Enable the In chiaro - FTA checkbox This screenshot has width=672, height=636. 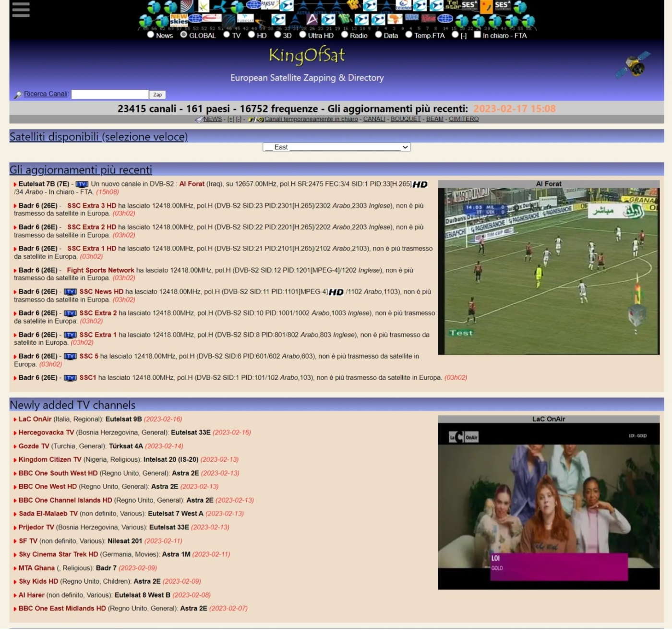click(477, 35)
